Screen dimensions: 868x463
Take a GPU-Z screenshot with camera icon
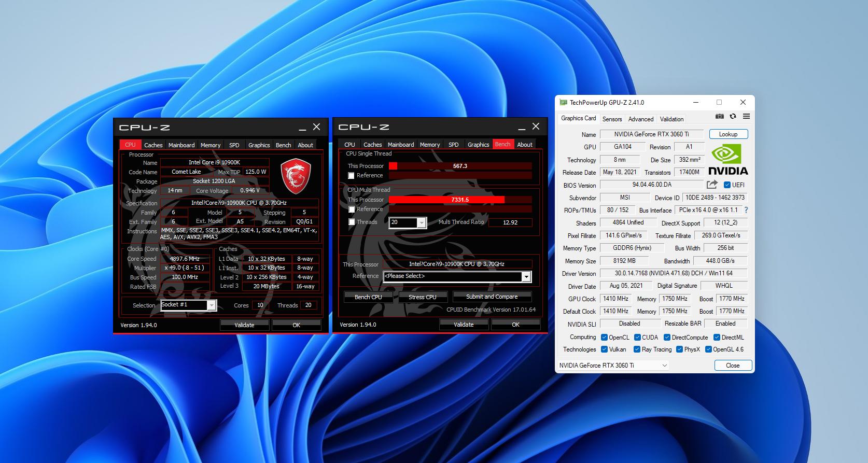pyautogui.click(x=719, y=117)
